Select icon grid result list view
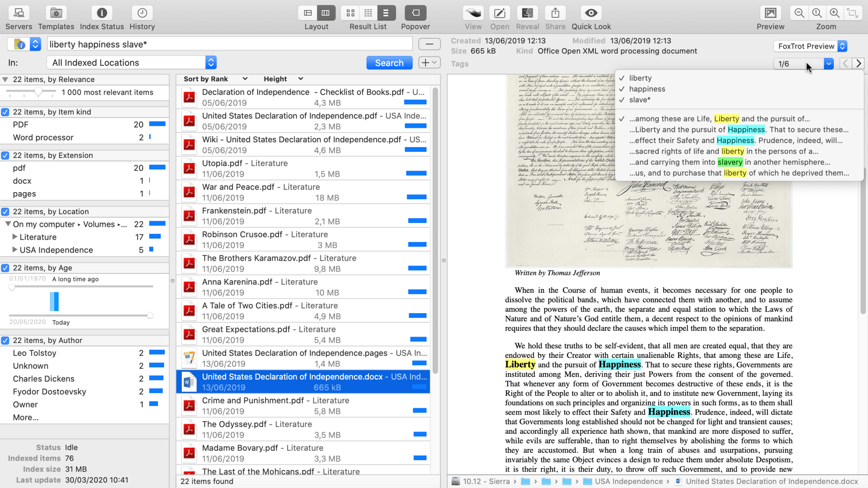This screenshot has height=488, width=868. 350,13
